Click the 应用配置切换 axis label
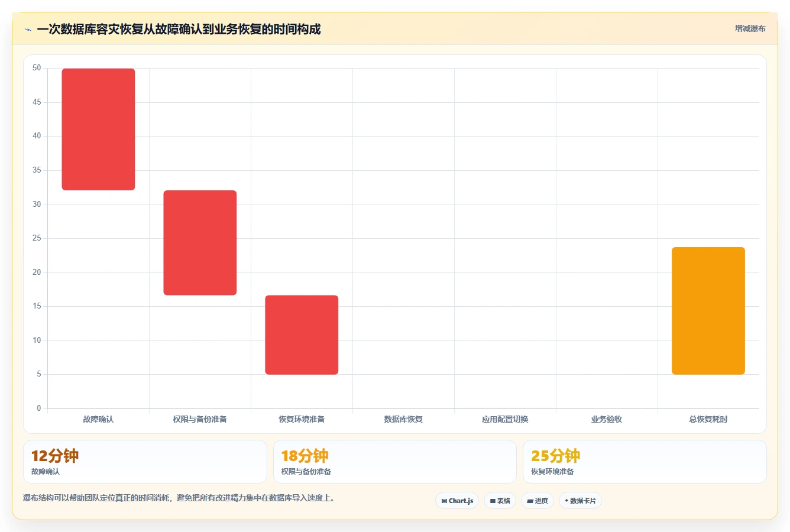Screen dimensions: 790x532 [x=505, y=419]
